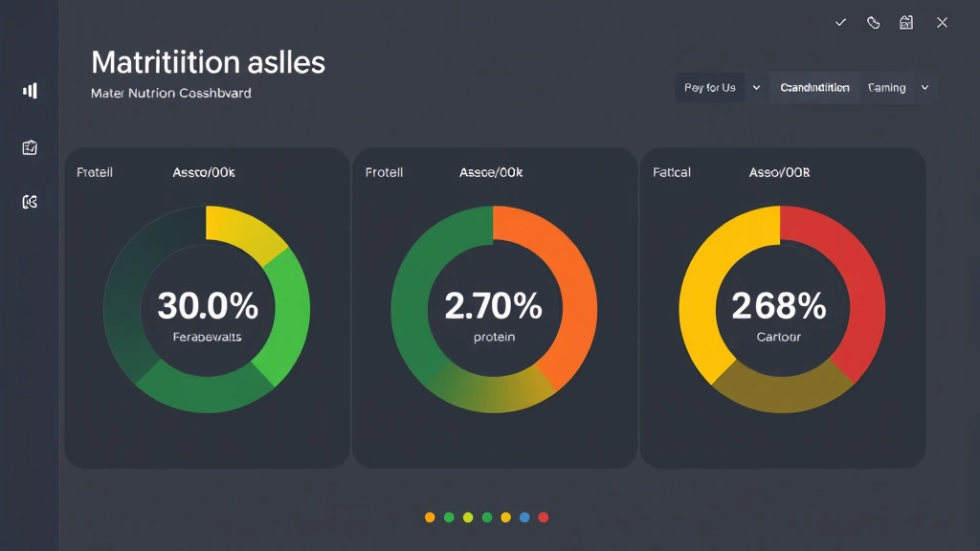Viewport: 980px width, 551px height.
Task: Click the 268% Cartour gauge card
Action: [x=781, y=307]
